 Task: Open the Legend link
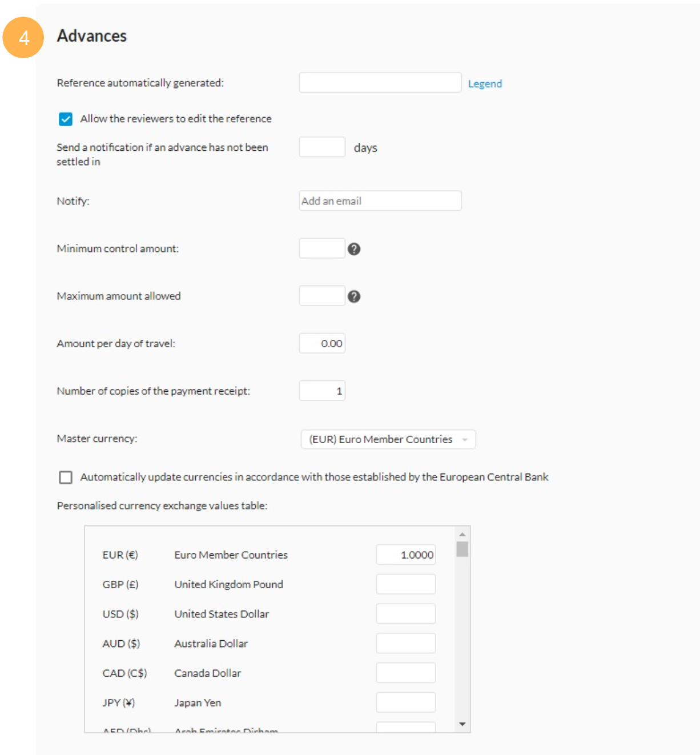tap(485, 83)
